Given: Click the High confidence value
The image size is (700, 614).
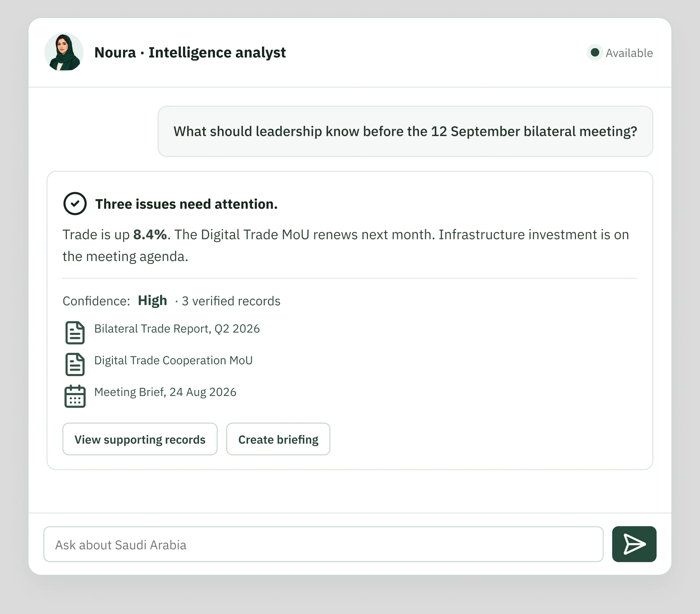Looking at the screenshot, I should [152, 301].
